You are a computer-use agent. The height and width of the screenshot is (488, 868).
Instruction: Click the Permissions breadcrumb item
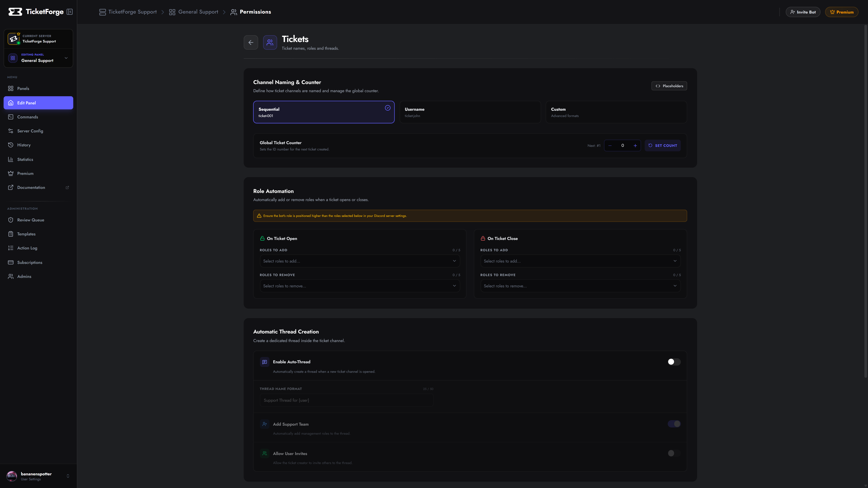click(x=251, y=12)
